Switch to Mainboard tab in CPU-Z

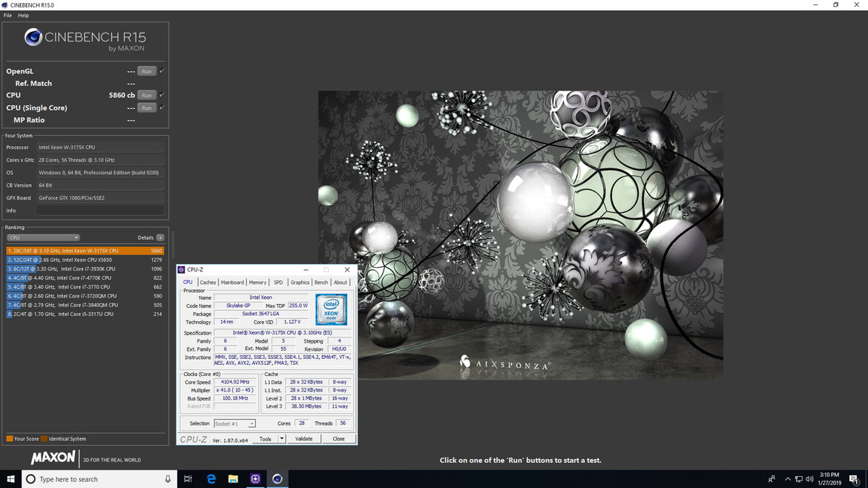pyautogui.click(x=232, y=282)
